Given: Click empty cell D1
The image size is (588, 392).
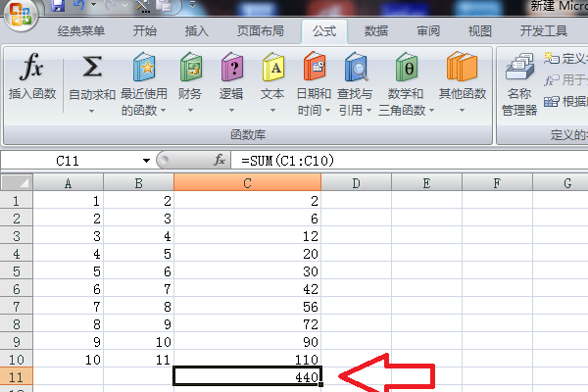Looking at the screenshot, I should pyautogui.click(x=357, y=201).
